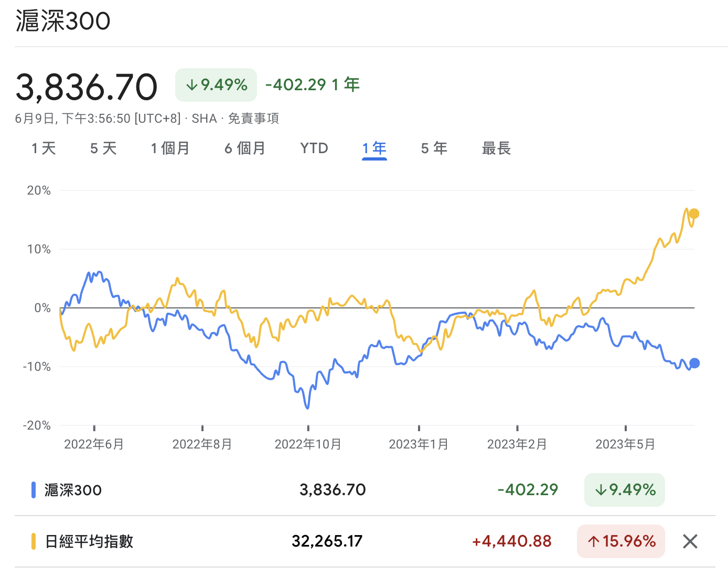Image resolution: width=728 pixels, height=577 pixels.
Task: Switch to the 最長 range tab
Action: [x=496, y=148]
